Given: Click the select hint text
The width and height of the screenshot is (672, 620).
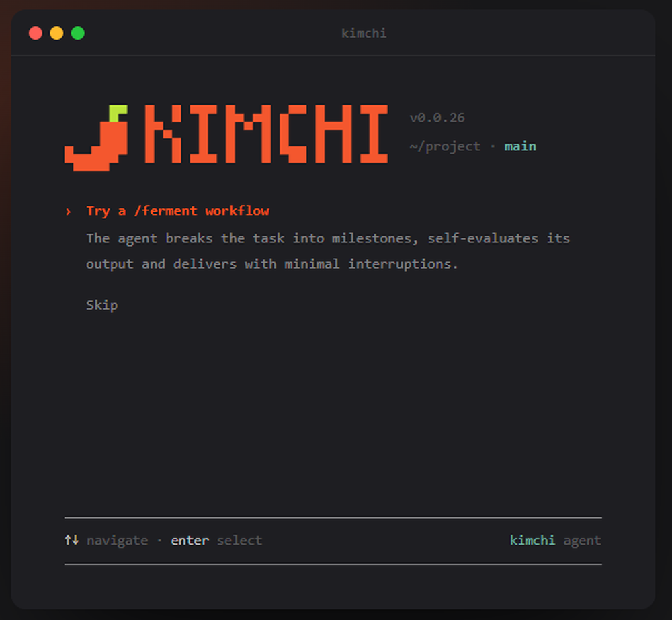Looking at the screenshot, I should 240,541.
